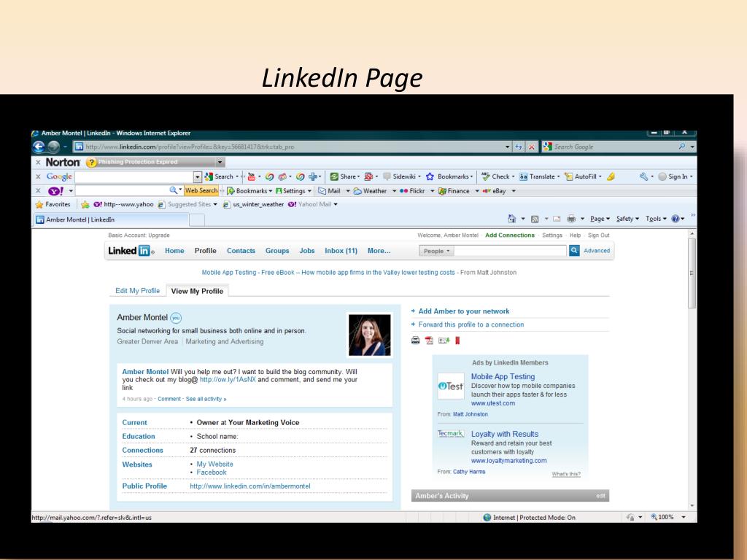Click the Google toolbar search input field
This screenshot has width=747, height=560.
134,176
